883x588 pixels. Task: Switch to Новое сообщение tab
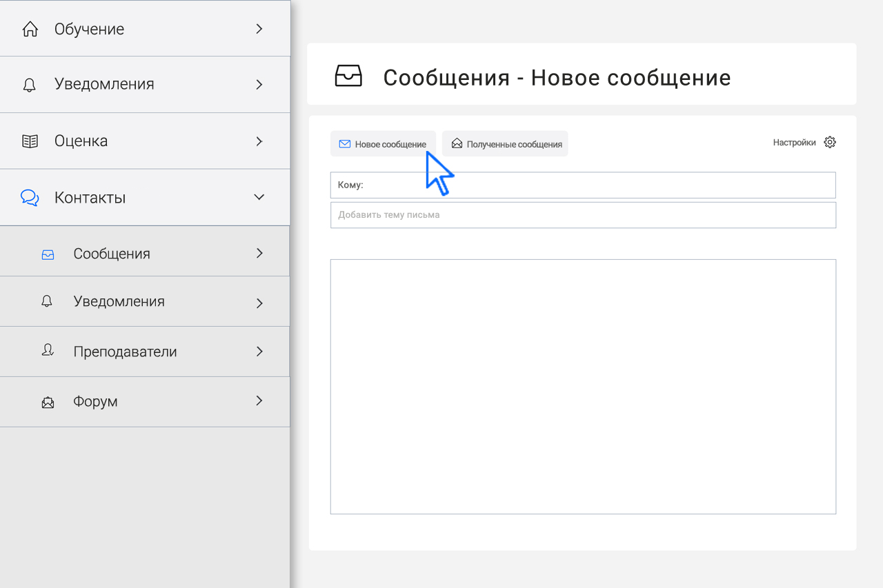click(x=383, y=143)
